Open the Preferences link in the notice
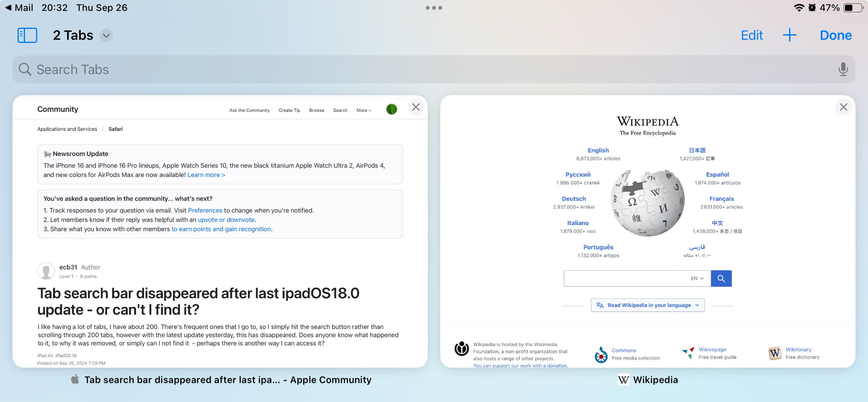868x402 pixels. pos(205,210)
